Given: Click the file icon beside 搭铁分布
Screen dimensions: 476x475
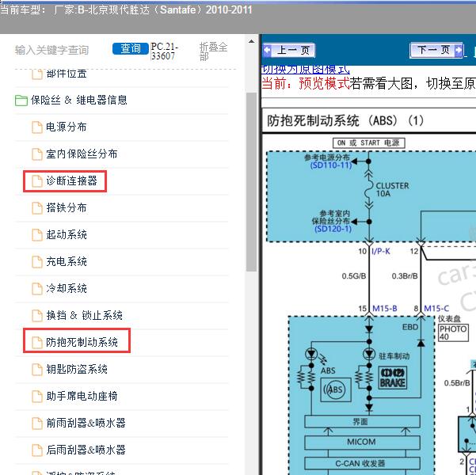Looking at the screenshot, I should [37, 208].
